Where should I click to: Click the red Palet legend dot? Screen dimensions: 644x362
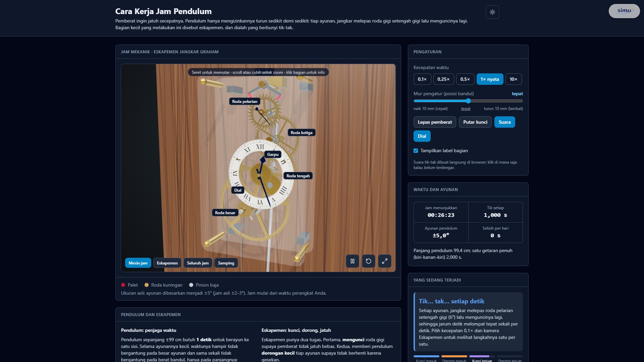[x=123, y=285]
